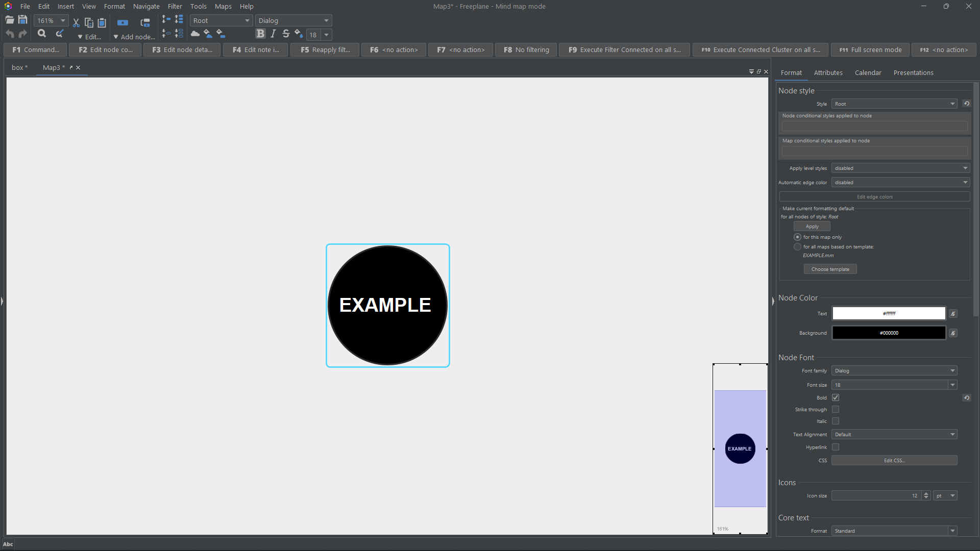
Task: Add a new child node with the blue plus icon
Action: click(x=122, y=22)
